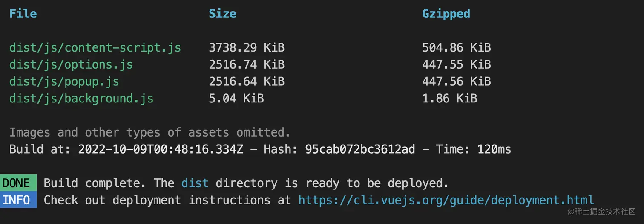Click the 5.04 KiB size value
Screen dimensions: 644x224
(x=236, y=99)
